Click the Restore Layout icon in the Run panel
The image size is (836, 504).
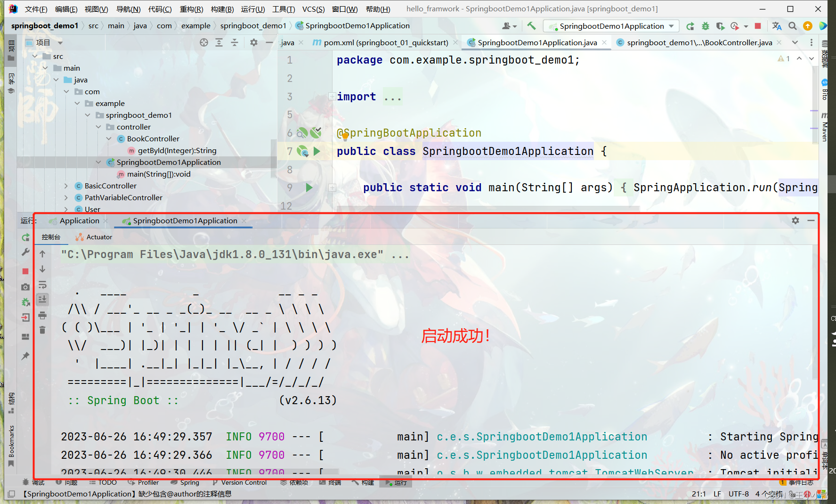tap(25, 337)
